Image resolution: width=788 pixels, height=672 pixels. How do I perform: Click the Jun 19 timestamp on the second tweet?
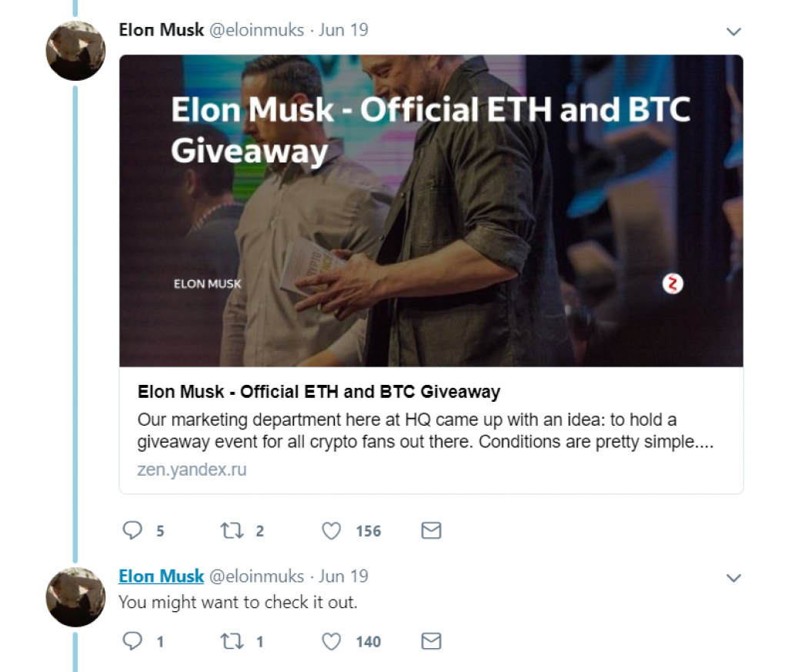click(344, 576)
